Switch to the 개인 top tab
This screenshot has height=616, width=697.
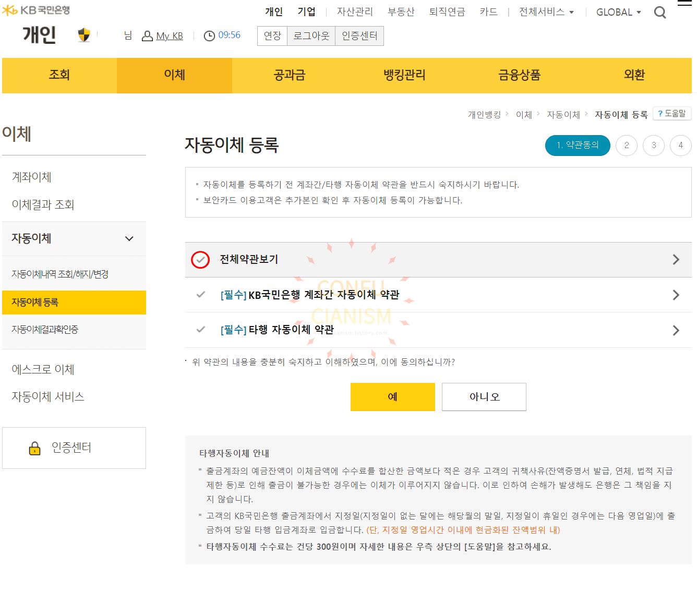[x=274, y=12]
